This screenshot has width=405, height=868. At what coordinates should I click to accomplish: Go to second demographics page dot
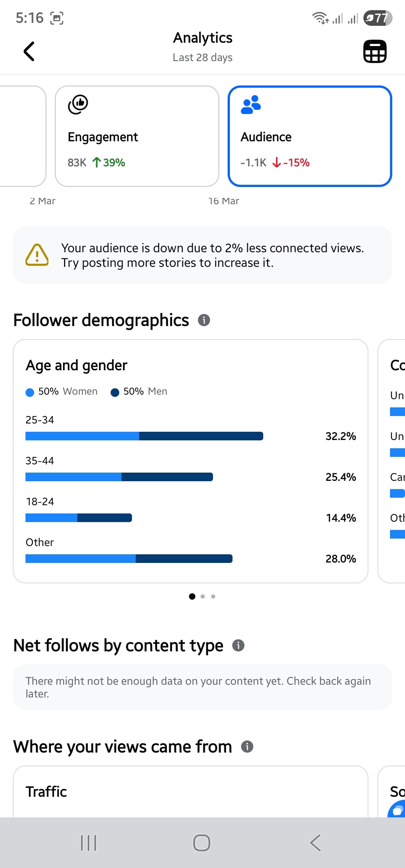[x=203, y=596]
